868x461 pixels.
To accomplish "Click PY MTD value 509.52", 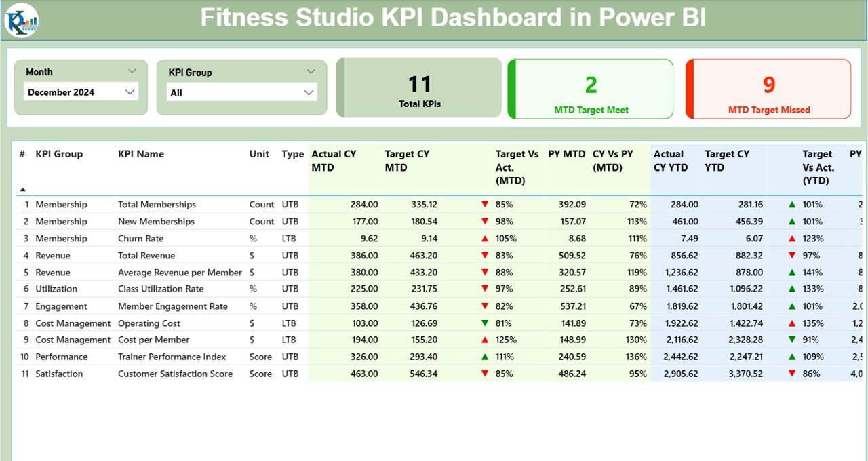I will coord(572,255).
